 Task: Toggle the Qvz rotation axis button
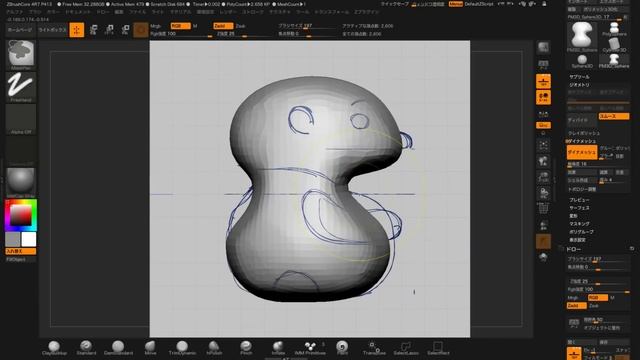543,125
